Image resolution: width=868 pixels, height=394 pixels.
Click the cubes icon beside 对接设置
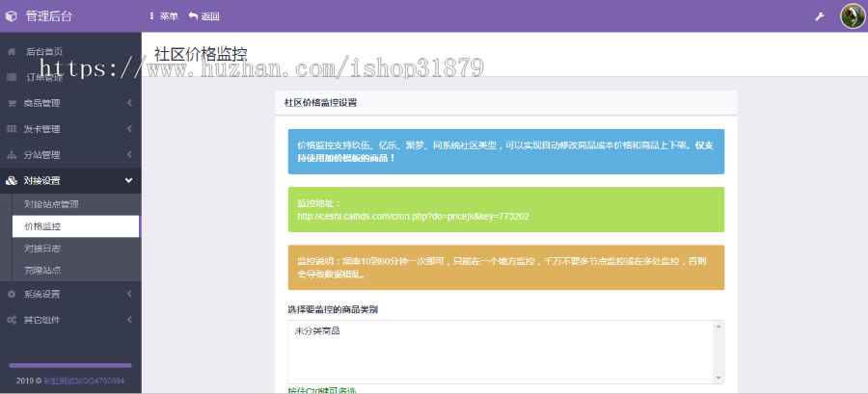pos(11,181)
